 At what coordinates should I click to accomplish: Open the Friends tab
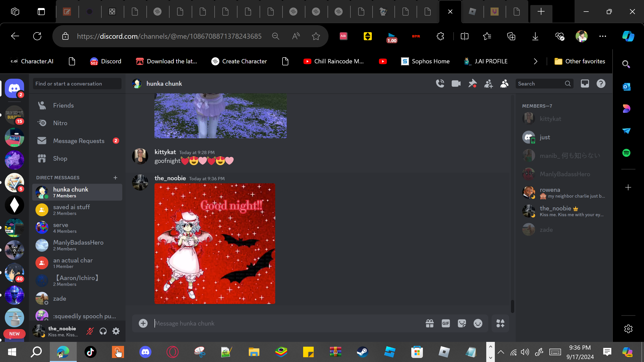click(x=63, y=106)
